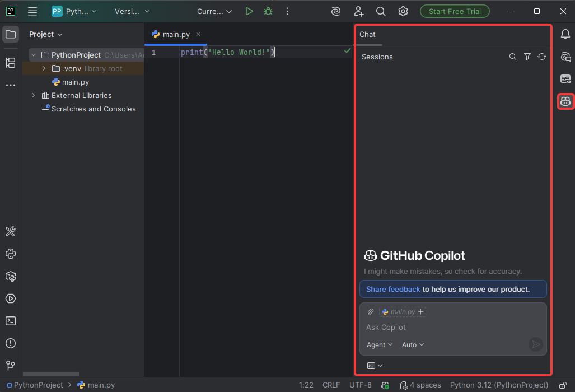Open the Services tool window
This screenshot has width=575, height=392.
point(11,298)
